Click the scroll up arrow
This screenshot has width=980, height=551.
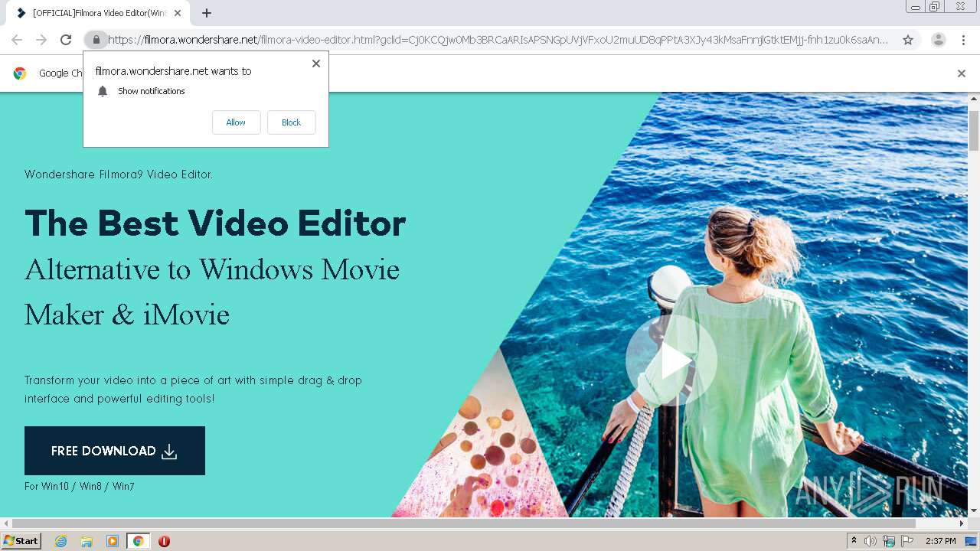(x=974, y=99)
